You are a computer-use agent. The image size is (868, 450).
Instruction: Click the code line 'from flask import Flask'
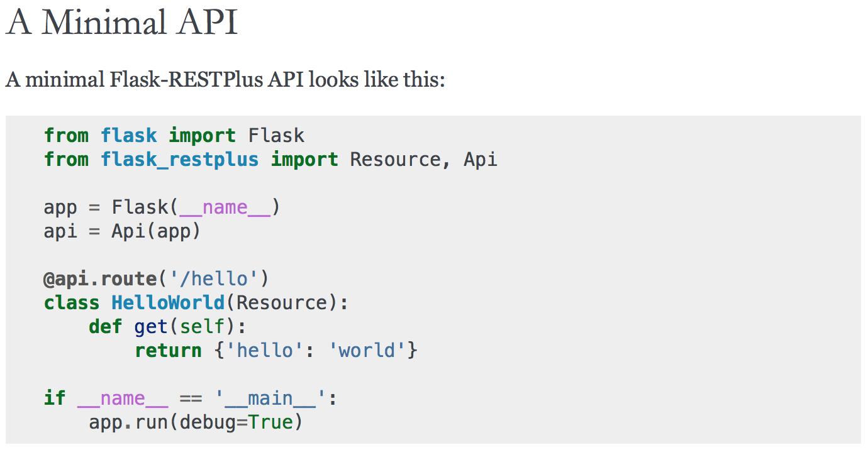[x=174, y=135]
